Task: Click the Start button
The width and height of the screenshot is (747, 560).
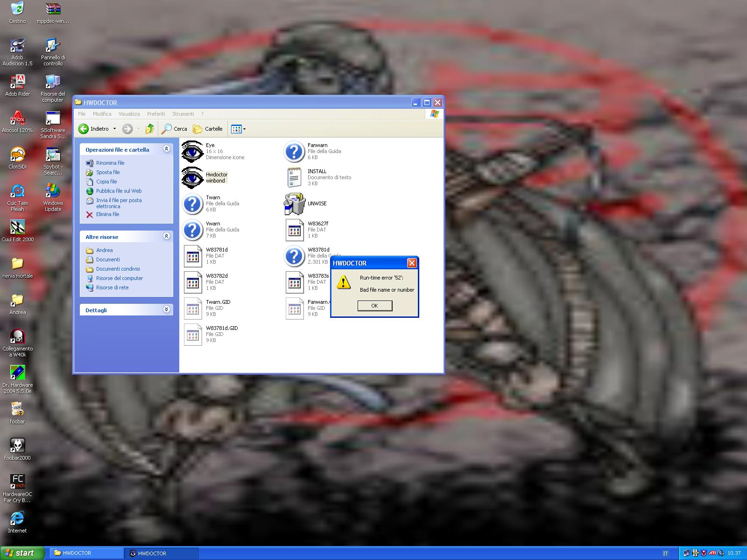Action: pyautogui.click(x=22, y=553)
